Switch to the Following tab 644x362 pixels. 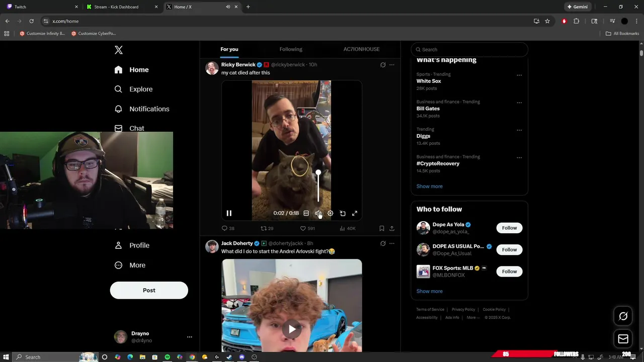(291, 49)
